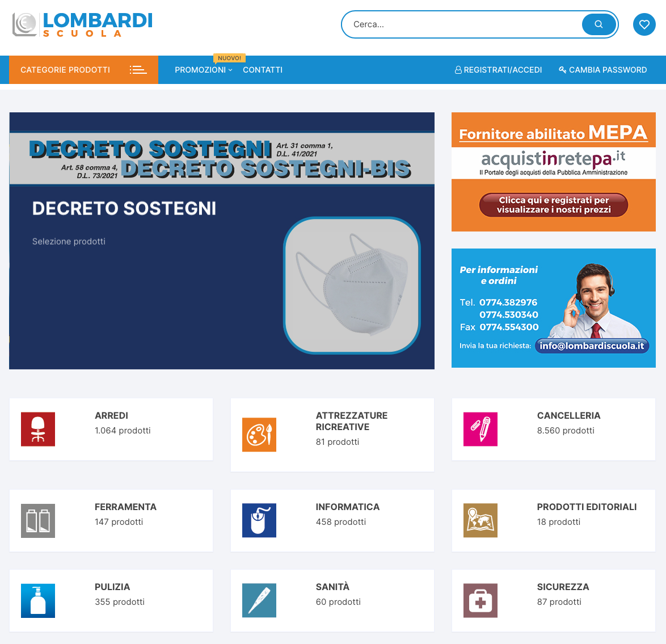This screenshot has height=644, width=666.
Task: Click the '1.064 prodotti' count text
Action: [123, 430]
